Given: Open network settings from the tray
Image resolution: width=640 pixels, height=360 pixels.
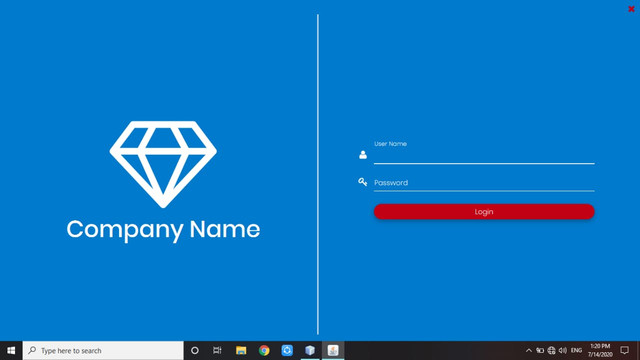Looking at the screenshot, I should pos(551,351).
